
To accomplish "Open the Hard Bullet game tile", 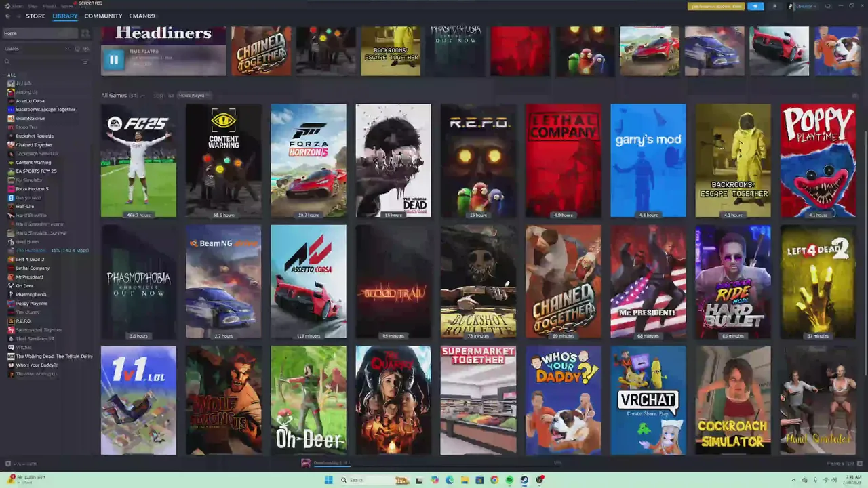I will click(733, 281).
